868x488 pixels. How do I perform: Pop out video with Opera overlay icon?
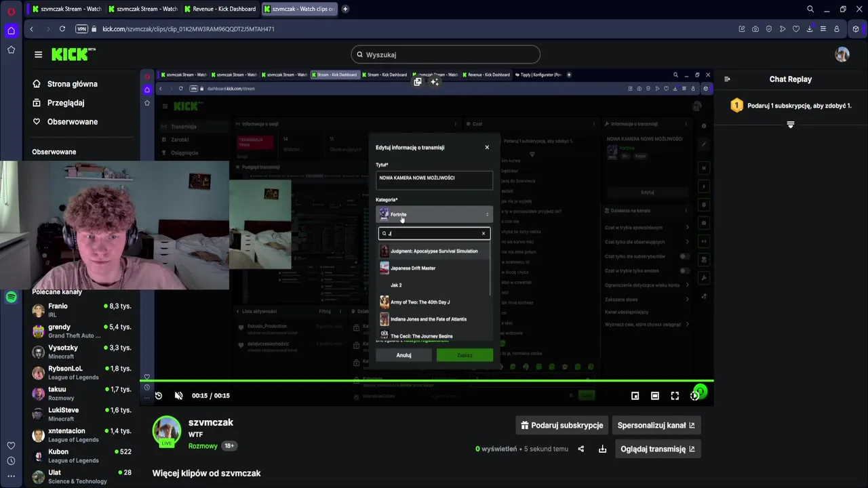tap(418, 82)
